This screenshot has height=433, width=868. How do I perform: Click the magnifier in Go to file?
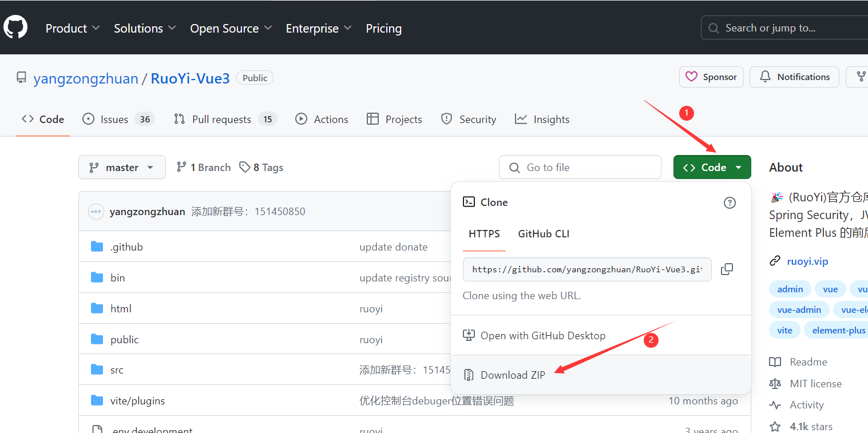514,167
